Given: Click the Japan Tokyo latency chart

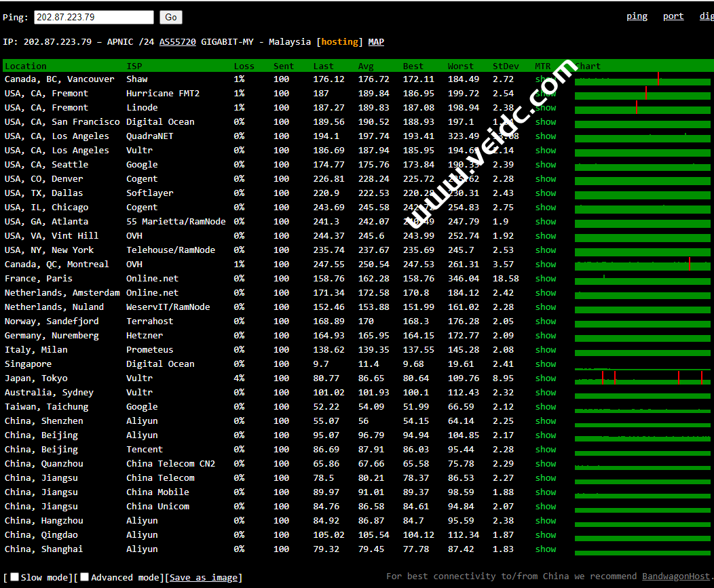Looking at the screenshot, I should tap(643, 378).
